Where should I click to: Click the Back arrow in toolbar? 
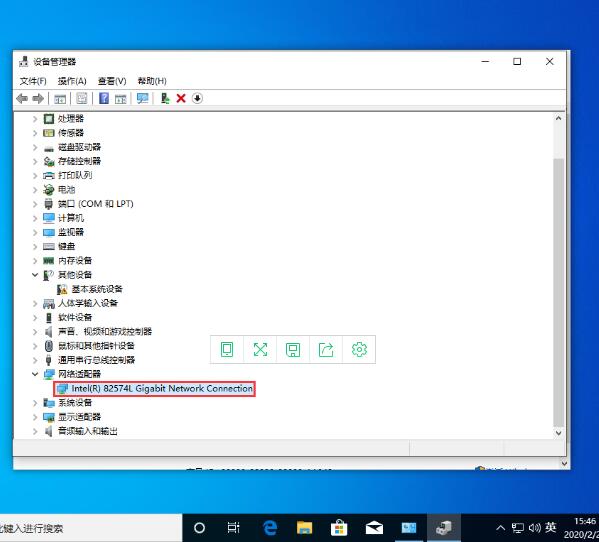click(22, 99)
